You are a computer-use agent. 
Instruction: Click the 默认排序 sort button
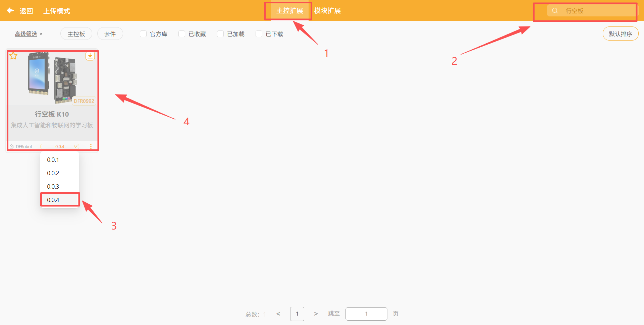[x=620, y=34]
